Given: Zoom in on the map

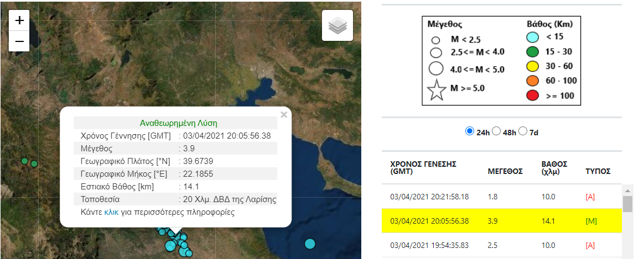Looking at the screenshot, I should [19, 20].
